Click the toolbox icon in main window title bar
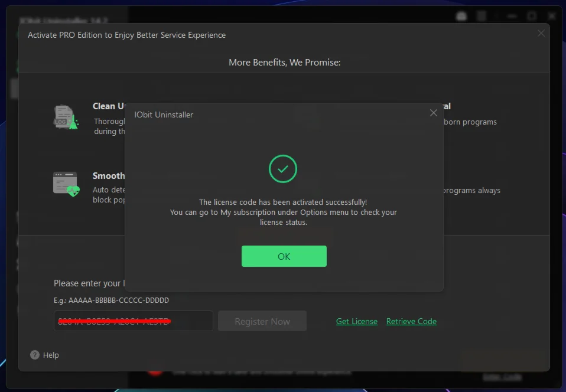This screenshot has width=566, height=392. coord(461,16)
